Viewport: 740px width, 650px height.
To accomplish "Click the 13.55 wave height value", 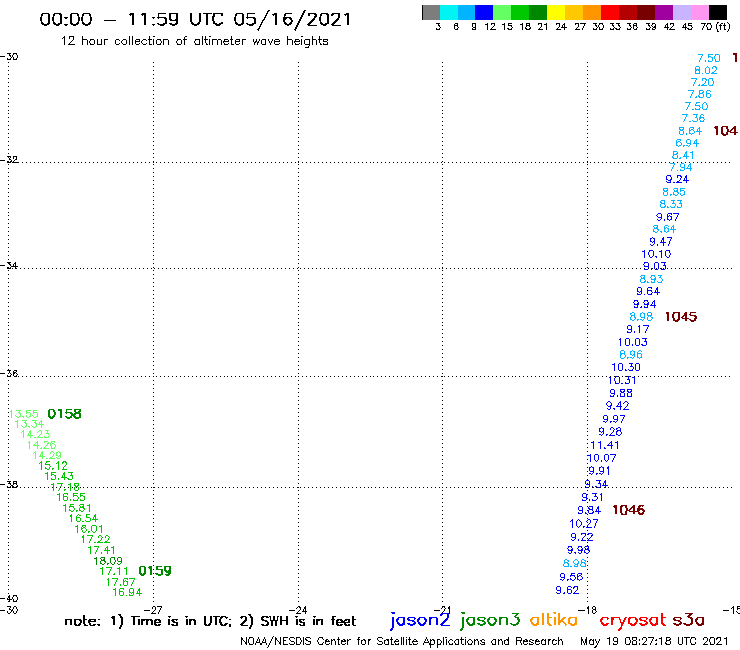I will click(x=24, y=414).
